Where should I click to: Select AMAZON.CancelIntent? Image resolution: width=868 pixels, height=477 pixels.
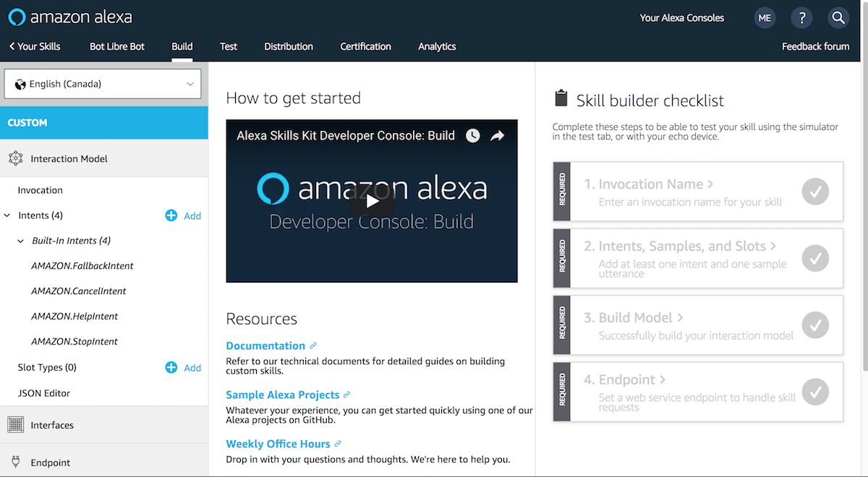click(79, 291)
